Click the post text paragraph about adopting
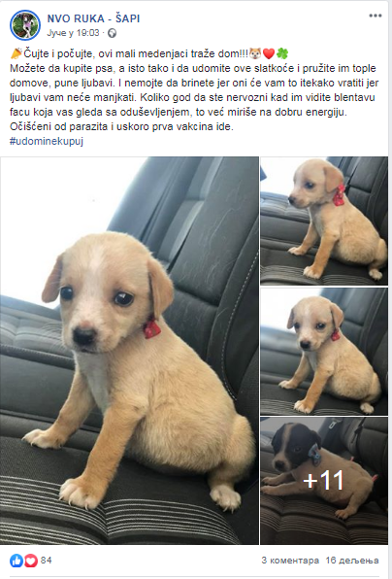The height and width of the screenshot is (579, 392). 194,97
